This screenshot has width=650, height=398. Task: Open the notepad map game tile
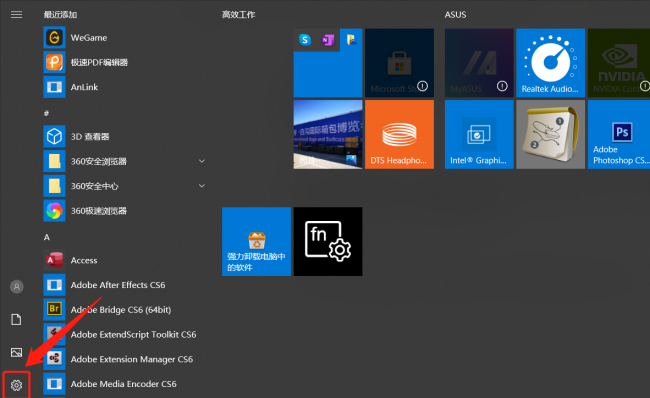551,134
